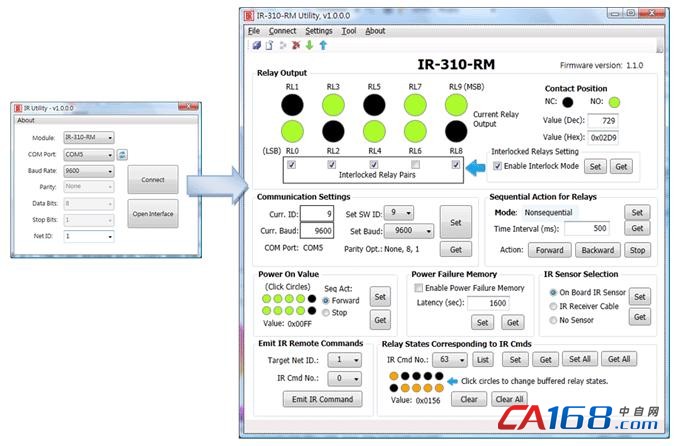
Task: Open the Target Net ID dropdown
Action: [x=345, y=359]
